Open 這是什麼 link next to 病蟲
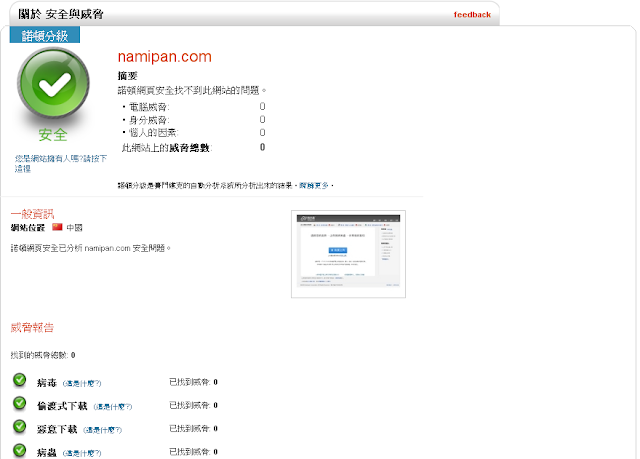The width and height of the screenshot is (640, 459). 82,453
